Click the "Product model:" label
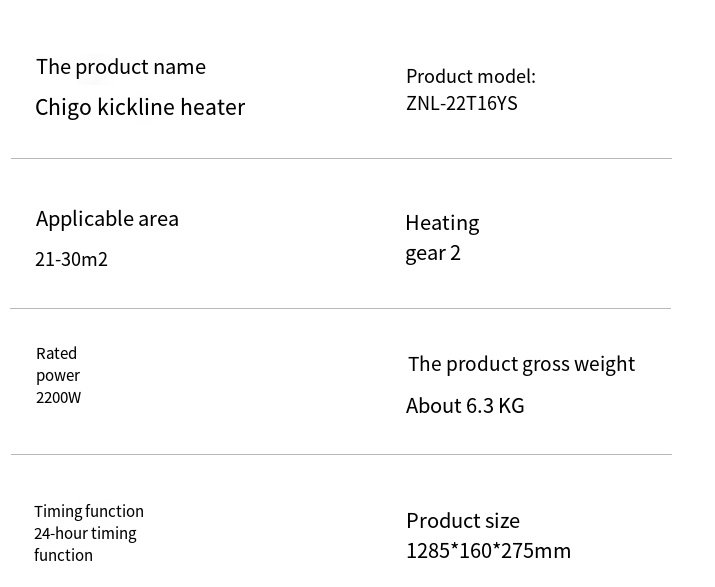Viewport: 715px width, 587px height. (x=471, y=77)
